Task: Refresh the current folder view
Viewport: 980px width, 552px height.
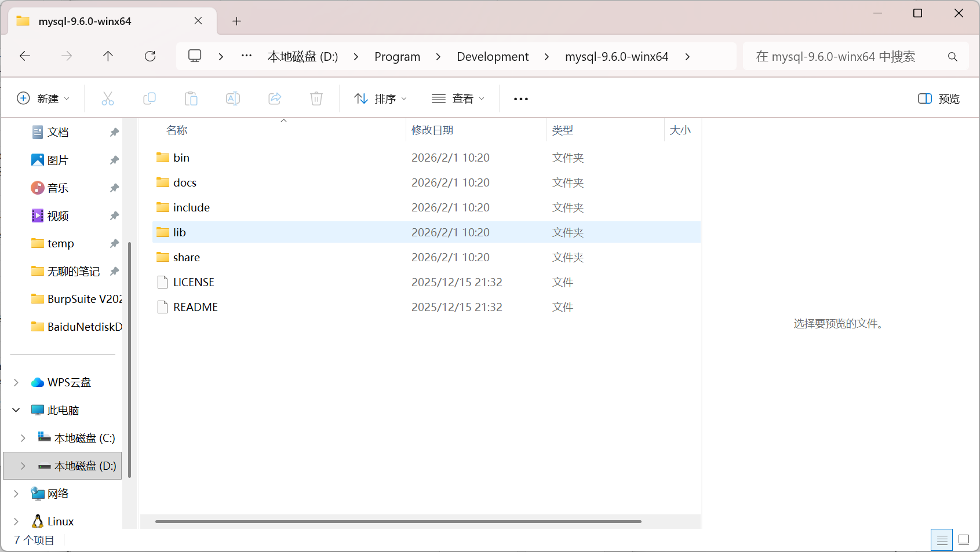Action: pyautogui.click(x=150, y=56)
